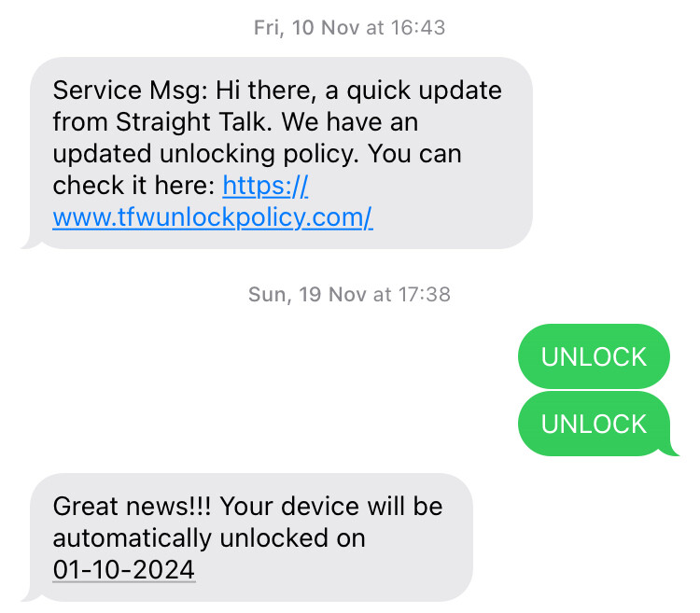Click the tail of the Great news bubble
This screenshot has height=613, width=700.
click(x=31, y=594)
